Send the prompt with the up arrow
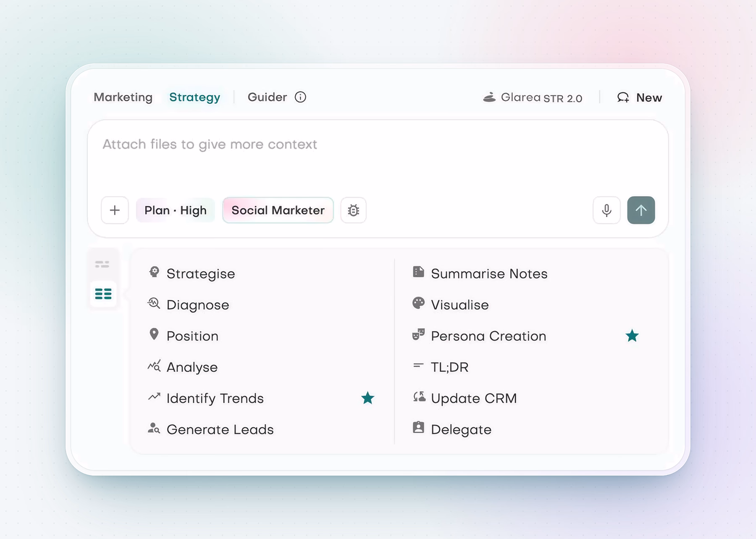The width and height of the screenshot is (756, 539). coord(641,210)
